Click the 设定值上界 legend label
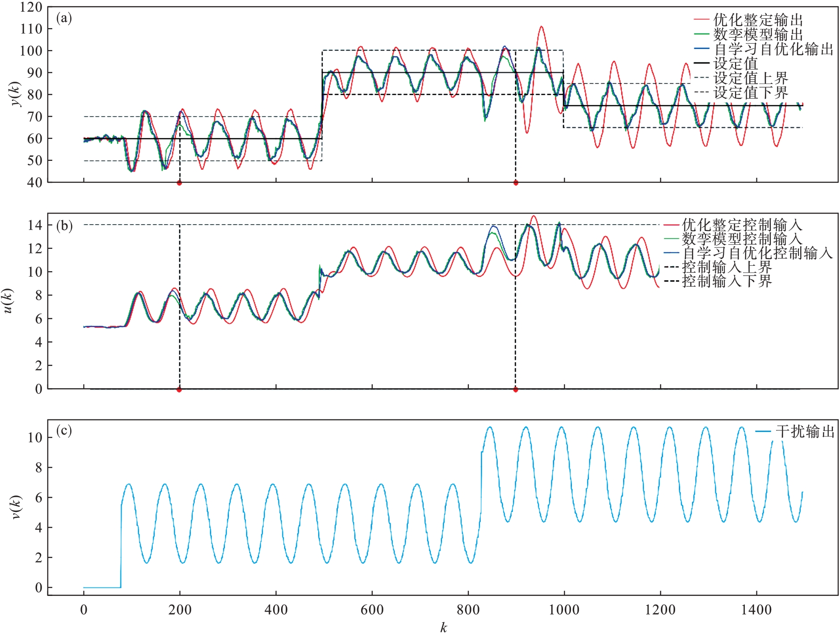Image resolution: width=840 pixels, height=633 pixels. pos(751,78)
